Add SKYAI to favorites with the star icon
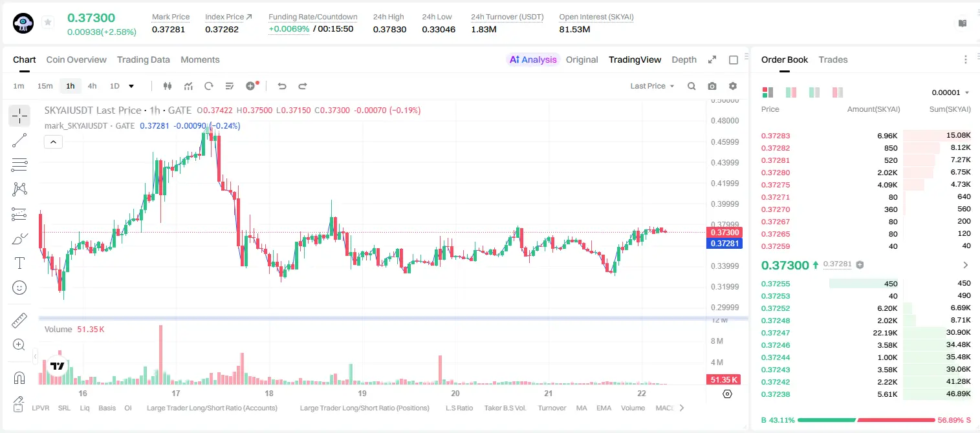The height and width of the screenshot is (433, 980). 48,23
